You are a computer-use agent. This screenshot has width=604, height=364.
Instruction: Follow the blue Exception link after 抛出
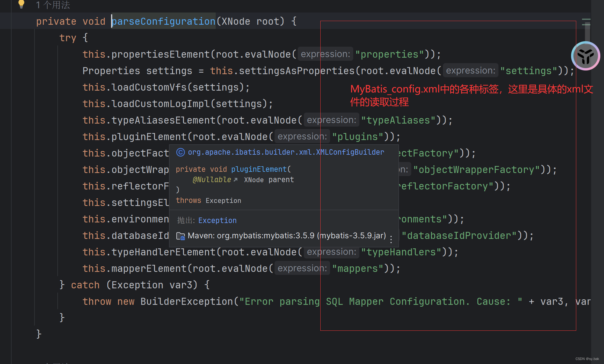pyautogui.click(x=217, y=220)
